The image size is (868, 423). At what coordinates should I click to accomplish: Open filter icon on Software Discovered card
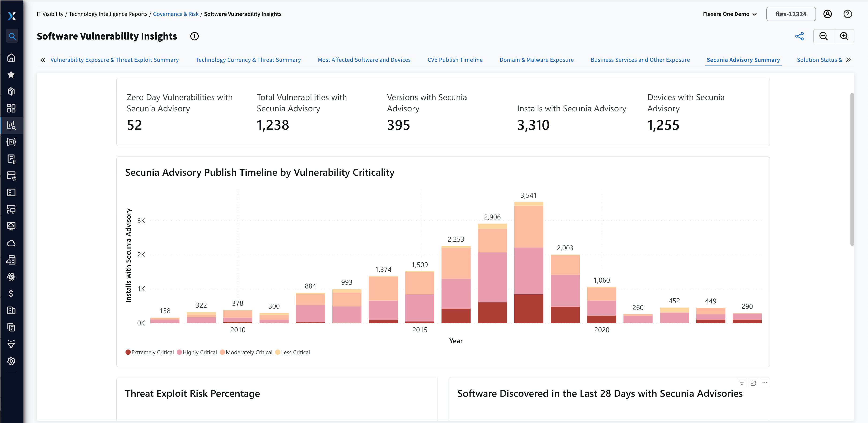742,383
